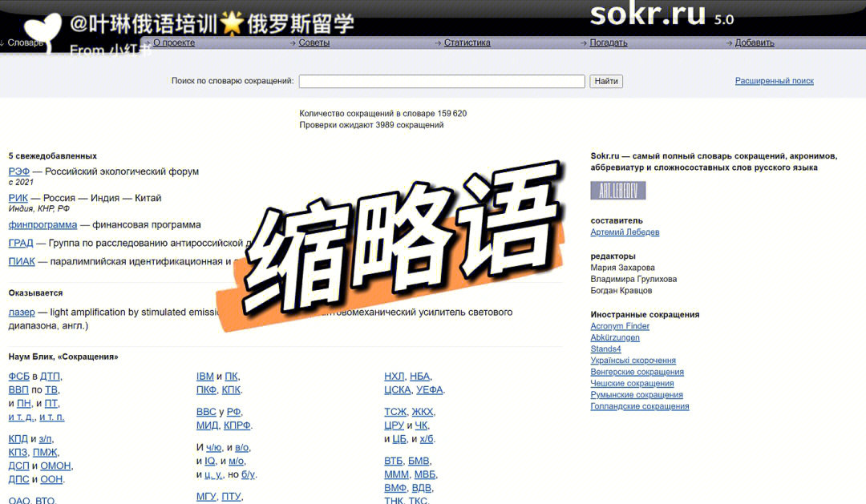Open the УЕФА abbreviation link
The height and width of the screenshot is (504, 866).
coord(430,389)
